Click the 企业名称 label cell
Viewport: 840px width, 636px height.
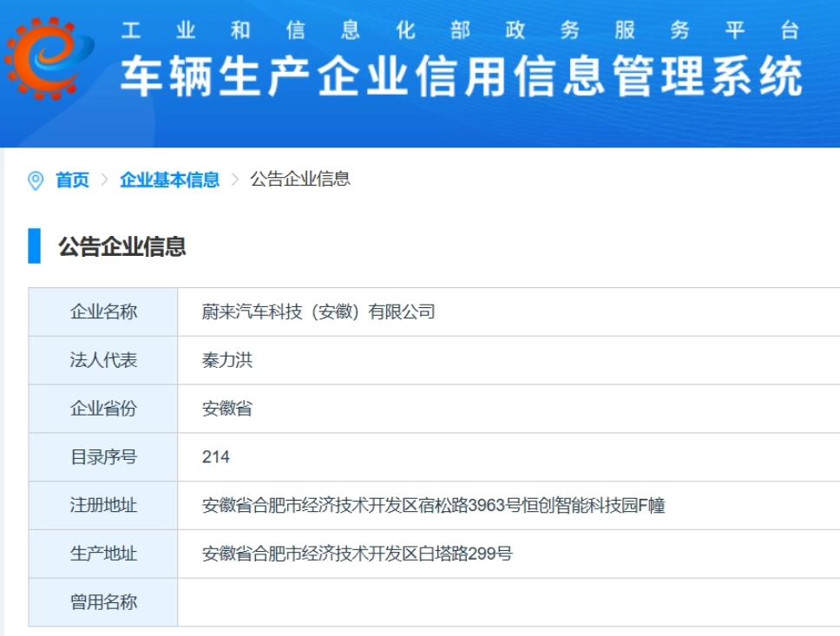pos(103,311)
